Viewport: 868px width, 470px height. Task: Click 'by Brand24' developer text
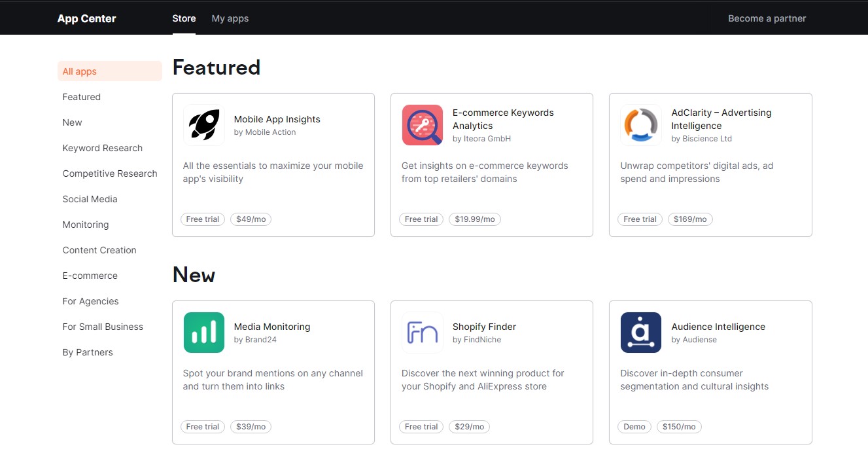coord(255,340)
